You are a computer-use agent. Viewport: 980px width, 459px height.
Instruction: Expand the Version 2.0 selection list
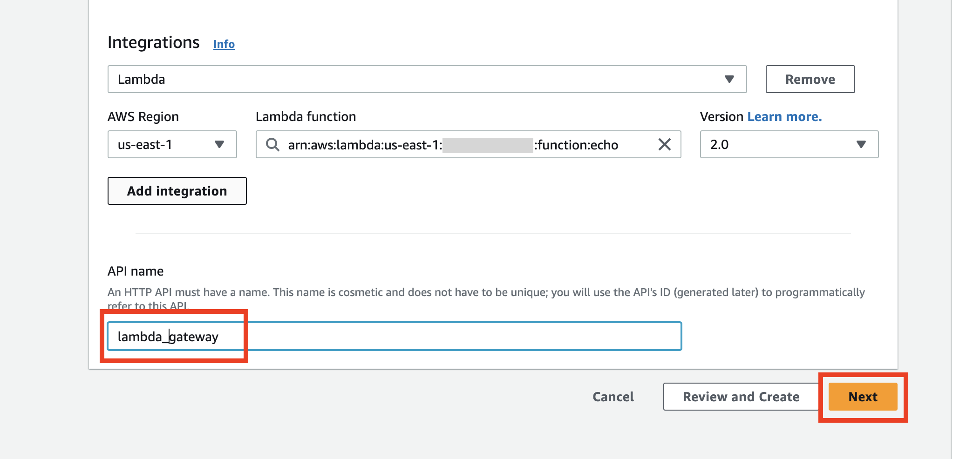(789, 145)
